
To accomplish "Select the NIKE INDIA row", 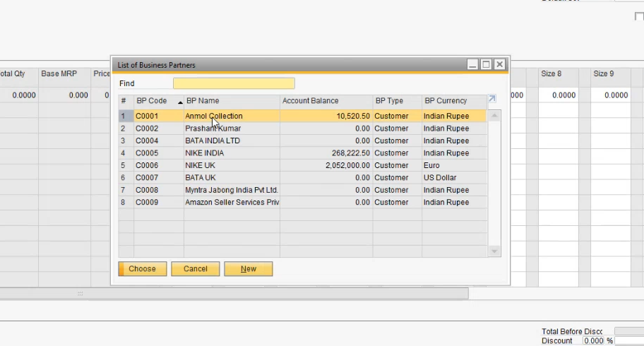I will point(204,153).
